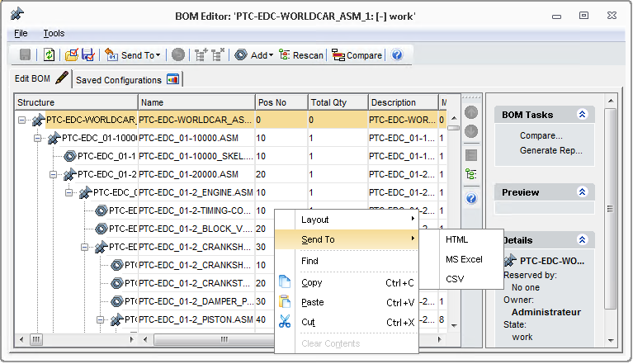The height and width of the screenshot is (364, 633).
Task: Collapse the Details panel
Action: 582,239
